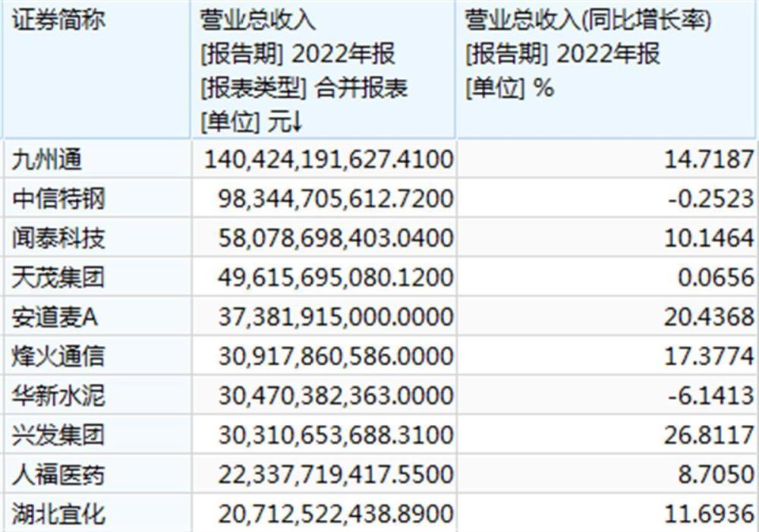
Task: Click revenue cell 30,310,653,688.3100
Action: click(x=324, y=435)
